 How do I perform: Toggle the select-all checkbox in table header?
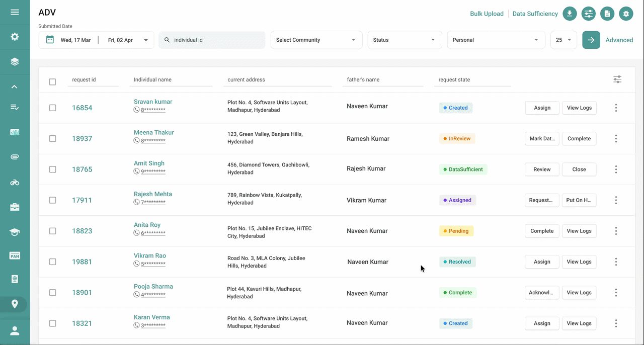[52, 82]
